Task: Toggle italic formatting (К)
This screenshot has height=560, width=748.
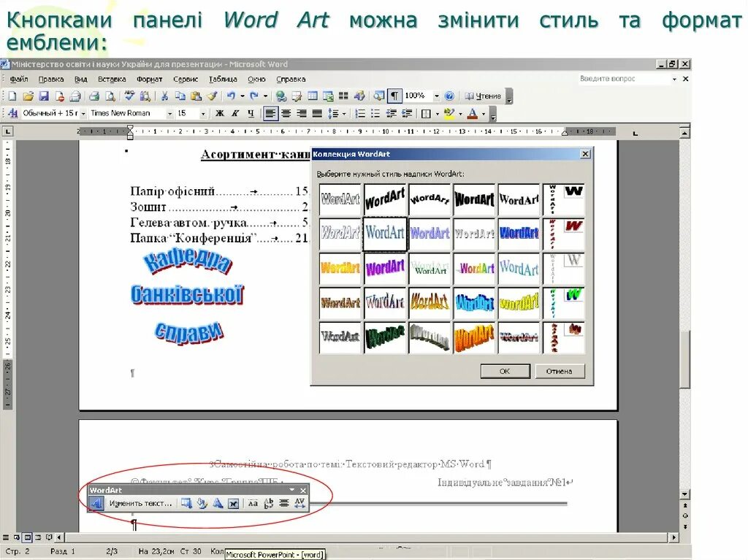Action: pos(234,113)
